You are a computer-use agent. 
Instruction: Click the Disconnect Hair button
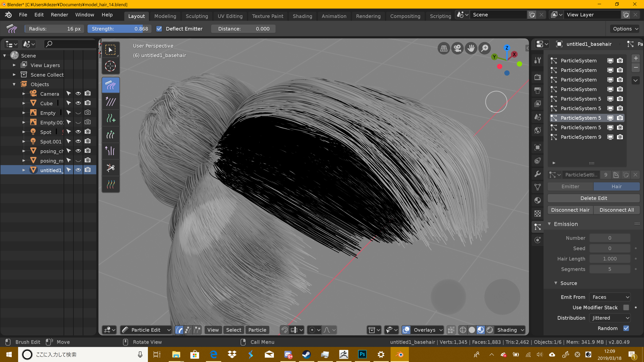point(570,210)
